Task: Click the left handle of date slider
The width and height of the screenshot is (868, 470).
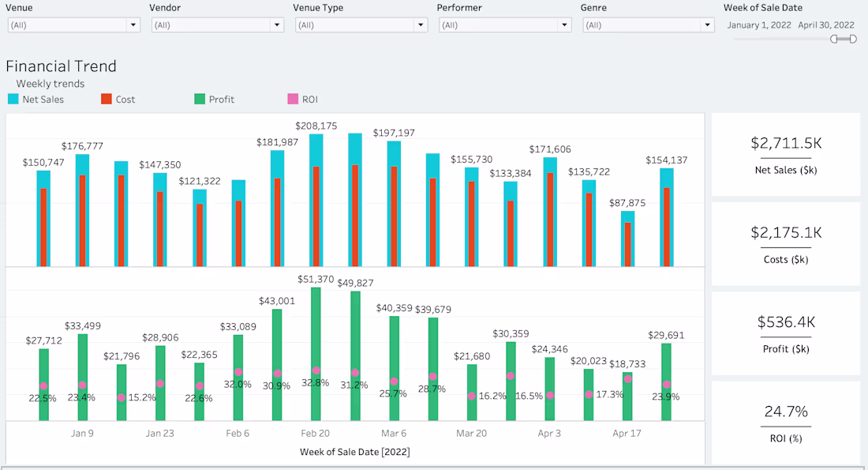Action: [x=834, y=39]
